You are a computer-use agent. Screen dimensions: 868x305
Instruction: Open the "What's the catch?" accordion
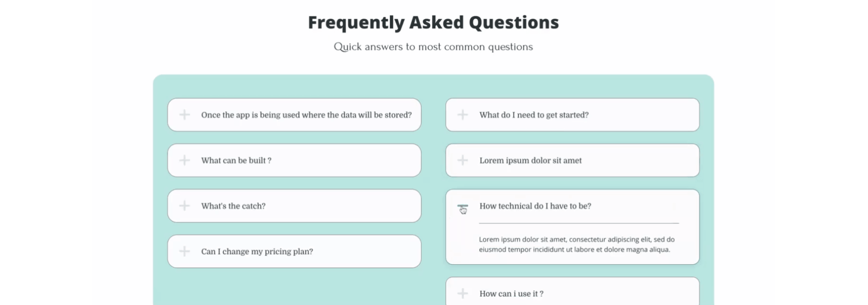(x=233, y=206)
